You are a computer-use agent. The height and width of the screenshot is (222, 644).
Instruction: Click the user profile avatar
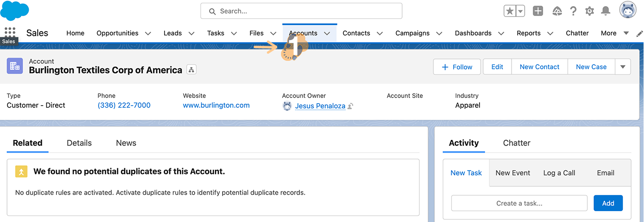[x=627, y=10]
